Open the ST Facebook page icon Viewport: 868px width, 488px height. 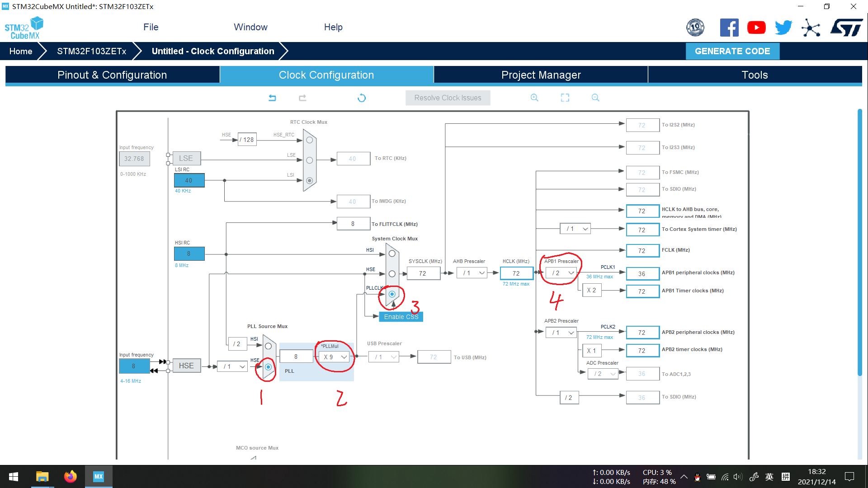click(x=729, y=27)
